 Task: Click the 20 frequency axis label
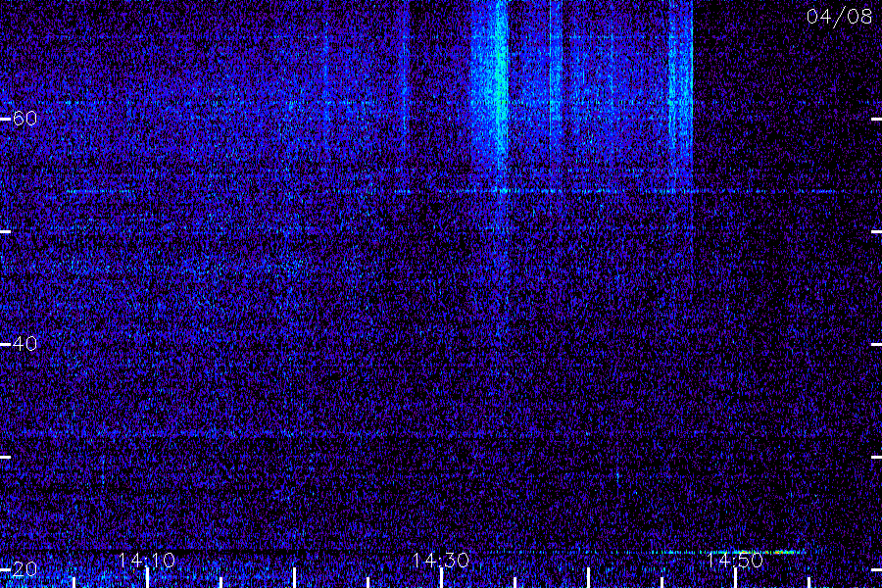[x=24, y=568]
